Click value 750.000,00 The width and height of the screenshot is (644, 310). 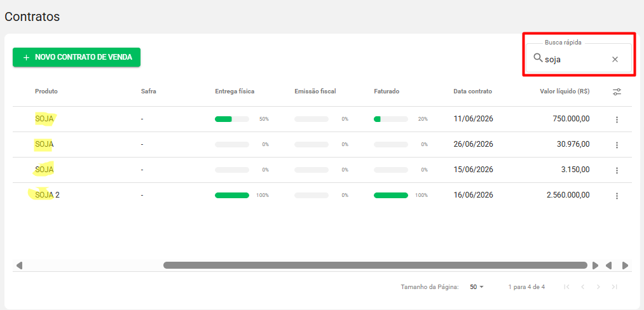pos(572,119)
